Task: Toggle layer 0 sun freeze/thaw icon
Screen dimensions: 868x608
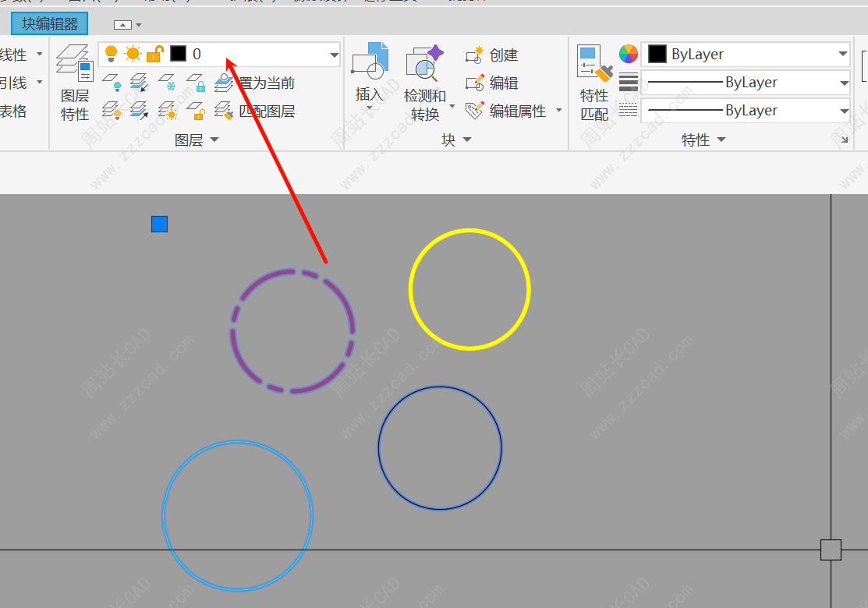Action: (133, 54)
